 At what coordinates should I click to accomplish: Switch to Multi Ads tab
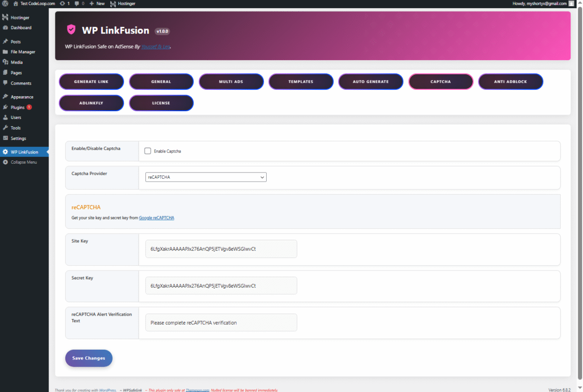231,82
